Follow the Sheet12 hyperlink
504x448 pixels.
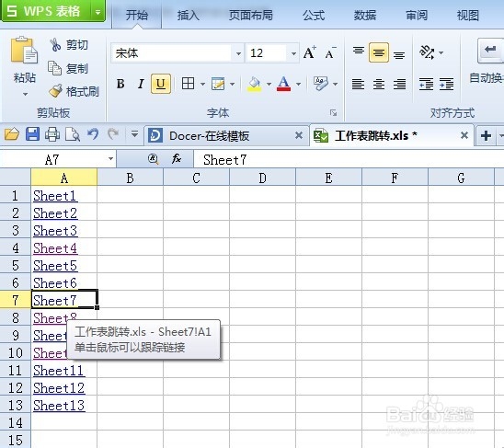click(x=59, y=388)
